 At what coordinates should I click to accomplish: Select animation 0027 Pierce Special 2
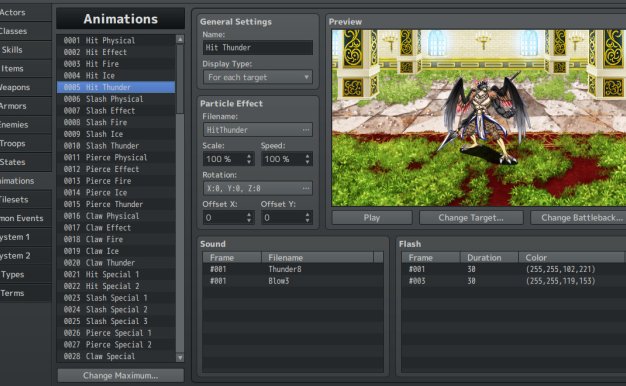point(116,344)
